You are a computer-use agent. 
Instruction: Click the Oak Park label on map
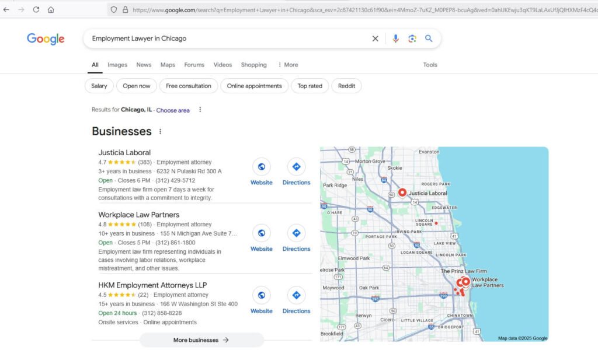click(x=369, y=288)
